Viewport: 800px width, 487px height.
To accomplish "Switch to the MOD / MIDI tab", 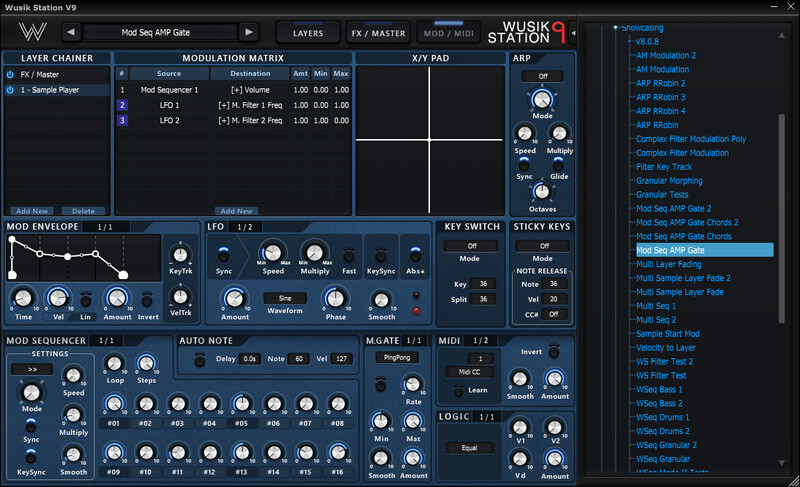I will click(448, 33).
